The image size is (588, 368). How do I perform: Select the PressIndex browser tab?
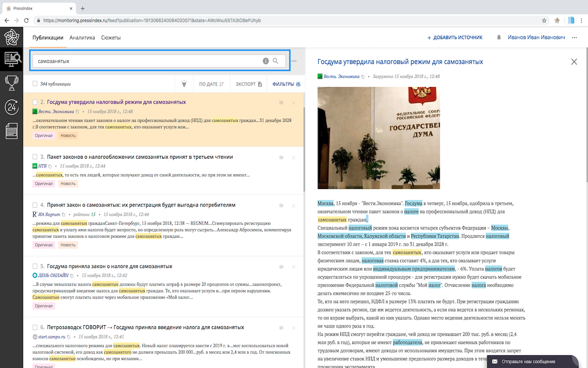(x=39, y=8)
